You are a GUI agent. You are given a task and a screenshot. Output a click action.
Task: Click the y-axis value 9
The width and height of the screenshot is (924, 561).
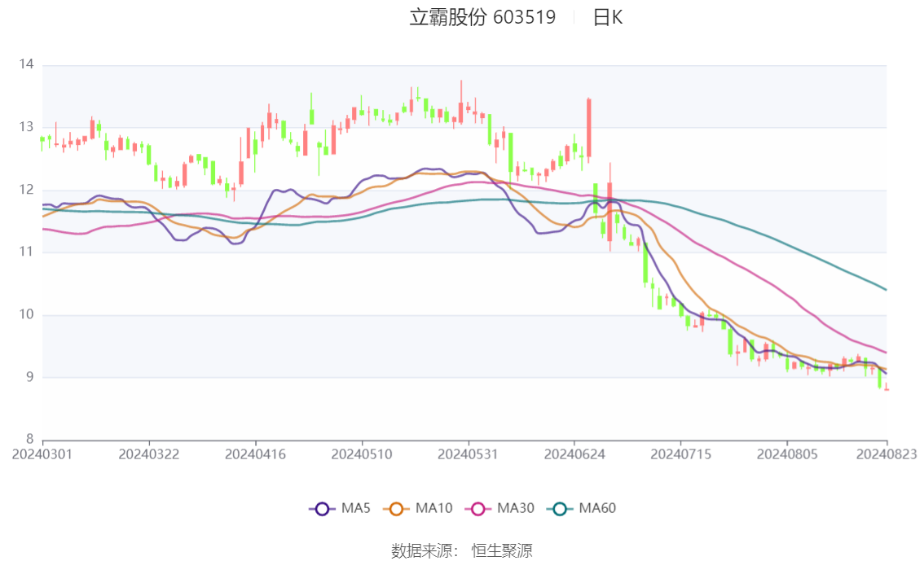tap(30, 377)
